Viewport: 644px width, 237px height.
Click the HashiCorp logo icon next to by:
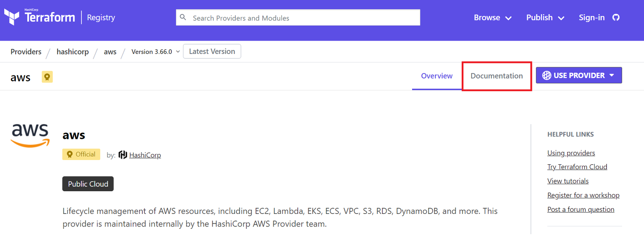coord(123,155)
